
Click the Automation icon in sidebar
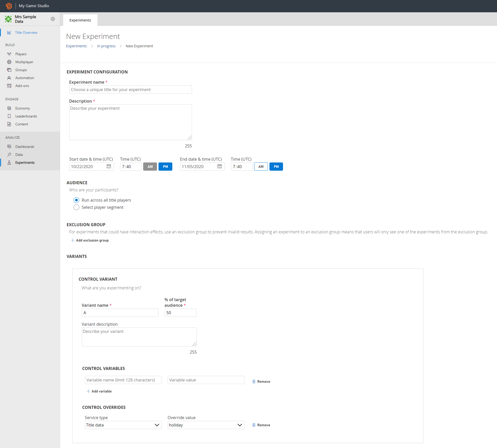[x=9, y=78]
